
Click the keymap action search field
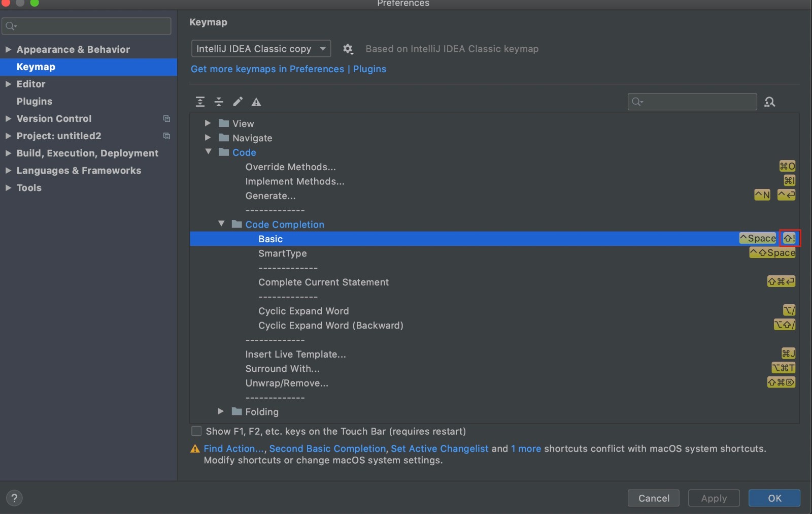[x=692, y=102]
